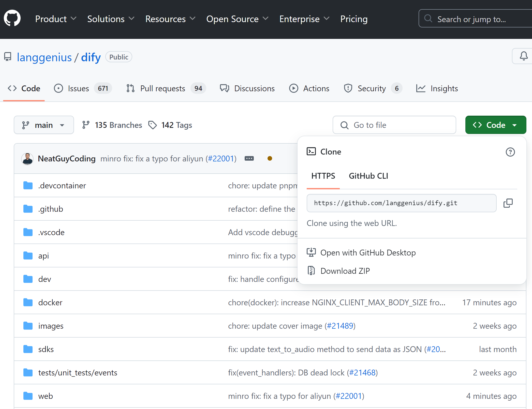Click the docker commit message about NGINX_CLIENT_MAX_BODY_SIZE
532x409 pixels.
coord(337,302)
